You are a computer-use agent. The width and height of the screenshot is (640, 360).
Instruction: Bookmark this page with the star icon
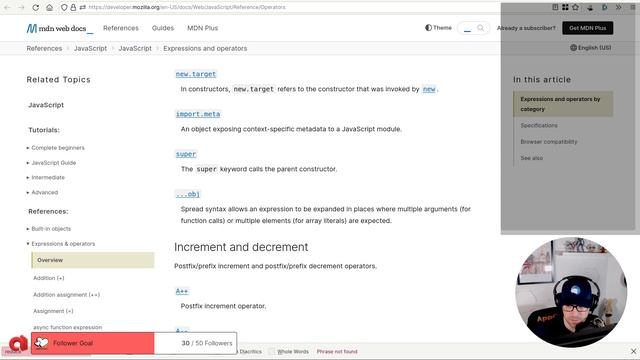pos(576,7)
